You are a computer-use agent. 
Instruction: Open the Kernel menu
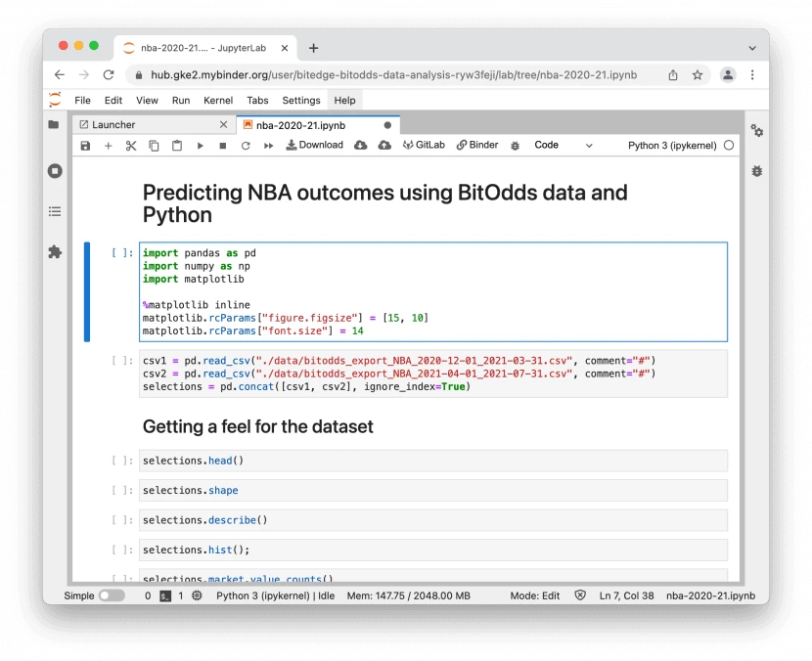218,101
